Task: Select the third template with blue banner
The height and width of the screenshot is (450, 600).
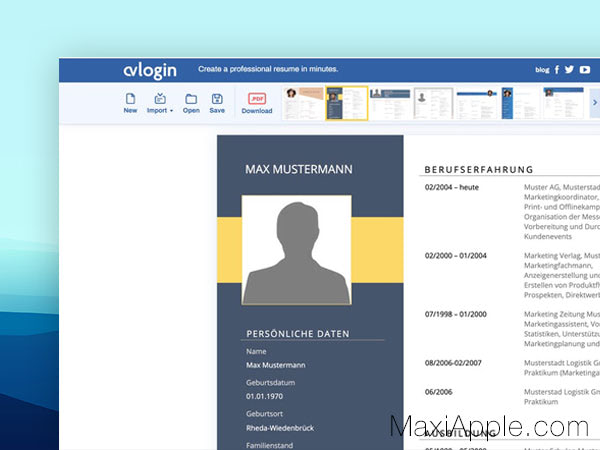Action: (390, 103)
